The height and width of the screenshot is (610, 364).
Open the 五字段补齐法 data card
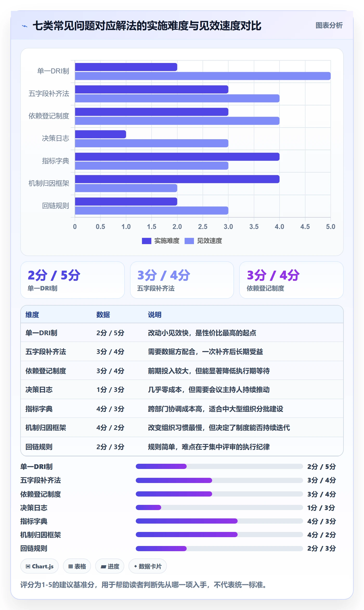pos(182,280)
